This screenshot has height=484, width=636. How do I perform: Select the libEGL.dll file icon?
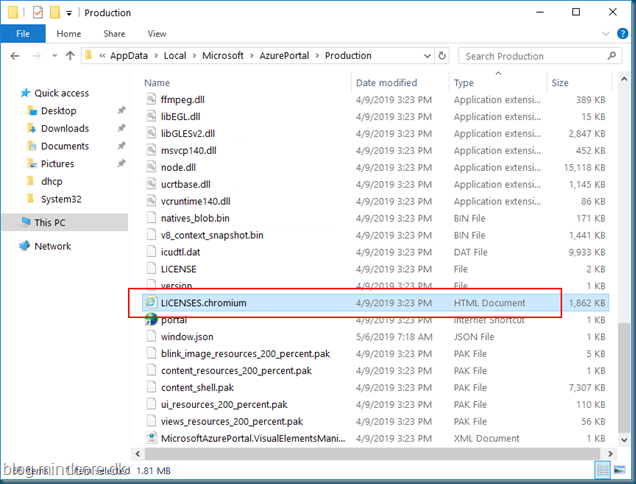coord(151,116)
